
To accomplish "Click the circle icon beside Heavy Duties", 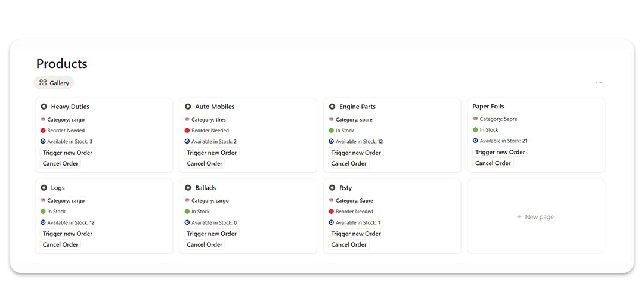I will [44, 106].
